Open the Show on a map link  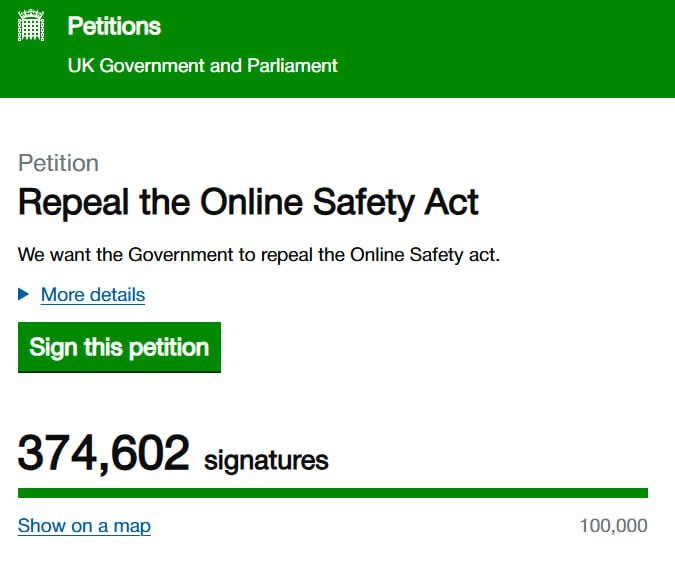coord(84,525)
